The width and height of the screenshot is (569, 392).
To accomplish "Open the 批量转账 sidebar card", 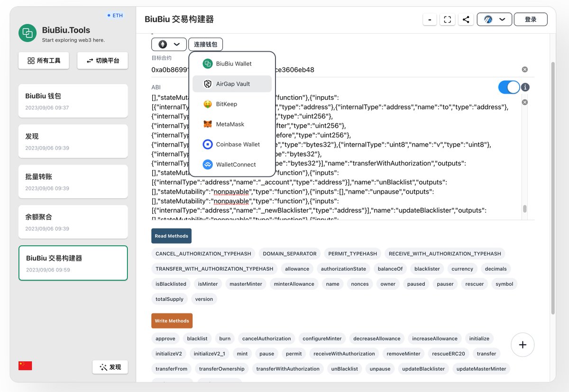I will click(x=73, y=182).
